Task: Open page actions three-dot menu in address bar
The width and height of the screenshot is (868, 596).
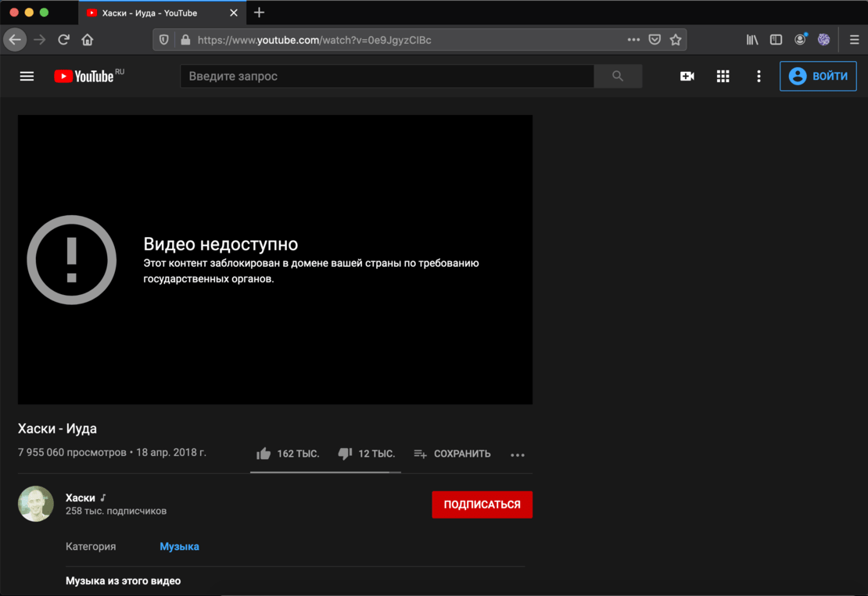Action: (634, 40)
